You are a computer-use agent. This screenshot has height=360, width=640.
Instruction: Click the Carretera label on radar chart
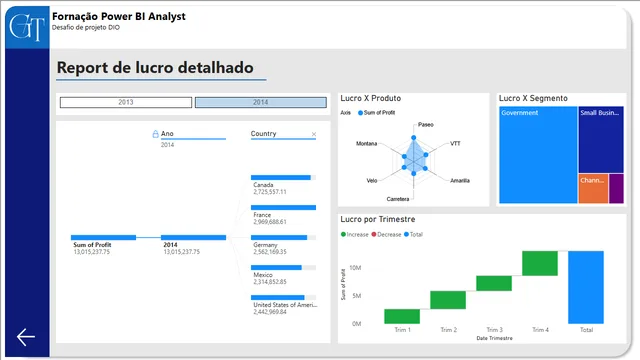click(398, 199)
